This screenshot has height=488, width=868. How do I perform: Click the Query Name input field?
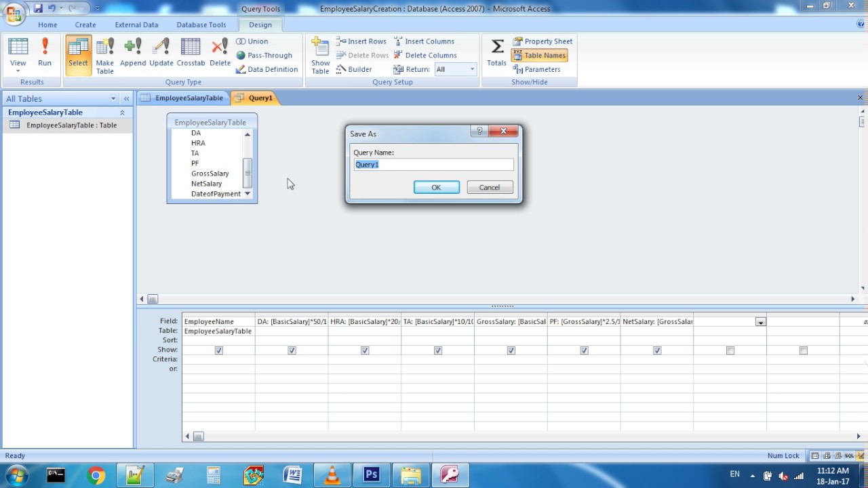[x=434, y=165]
